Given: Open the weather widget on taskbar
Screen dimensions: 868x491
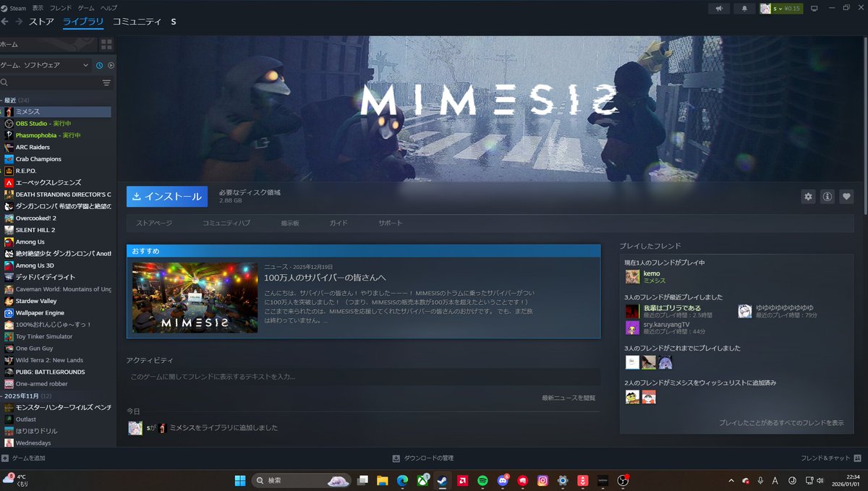Looking at the screenshot, I should click(14, 479).
